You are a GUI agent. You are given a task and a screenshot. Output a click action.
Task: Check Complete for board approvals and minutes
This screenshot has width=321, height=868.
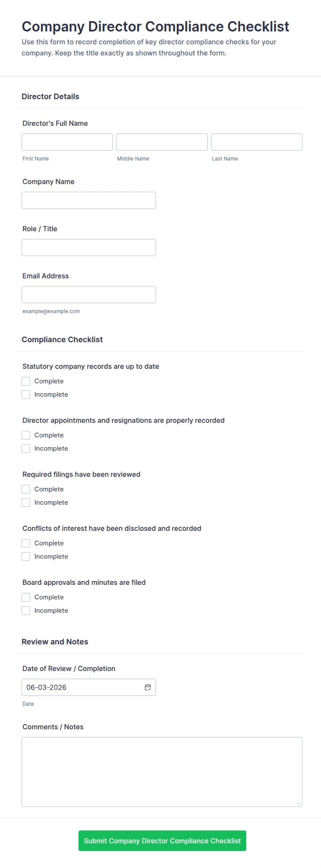(x=26, y=597)
